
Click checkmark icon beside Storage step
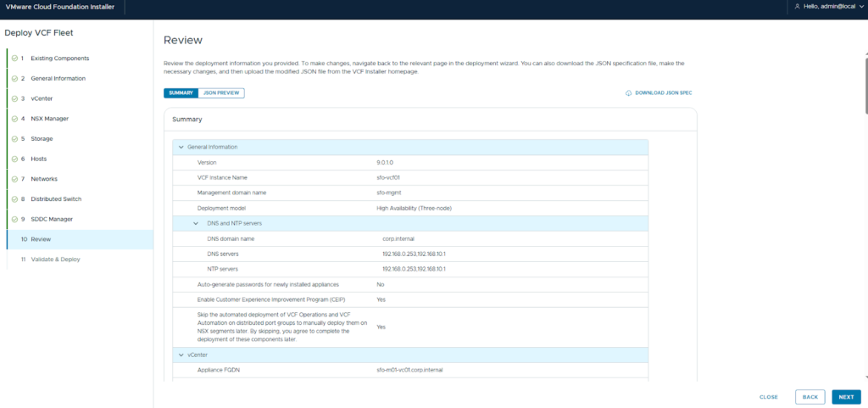14,139
